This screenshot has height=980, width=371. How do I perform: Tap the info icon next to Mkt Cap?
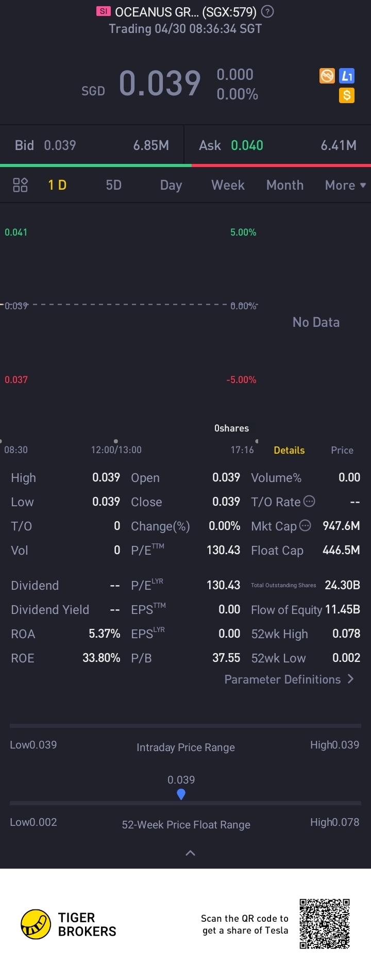coord(305,525)
